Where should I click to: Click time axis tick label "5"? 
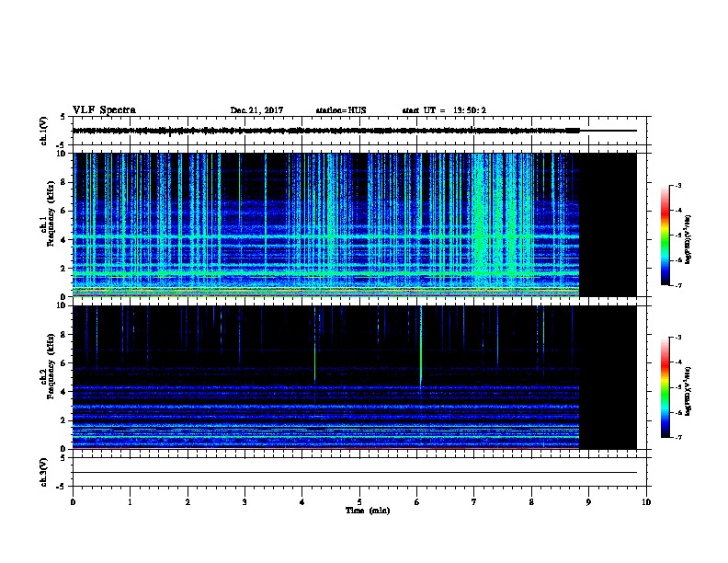(x=359, y=502)
